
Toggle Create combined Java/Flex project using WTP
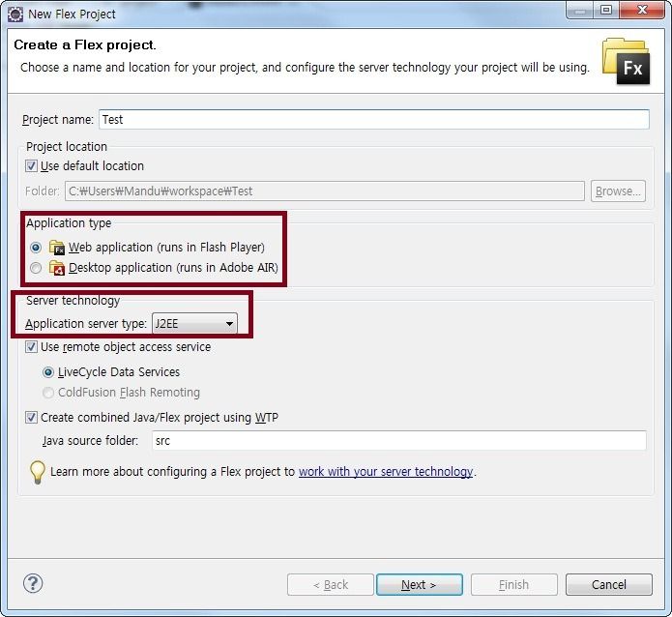tap(31, 417)
